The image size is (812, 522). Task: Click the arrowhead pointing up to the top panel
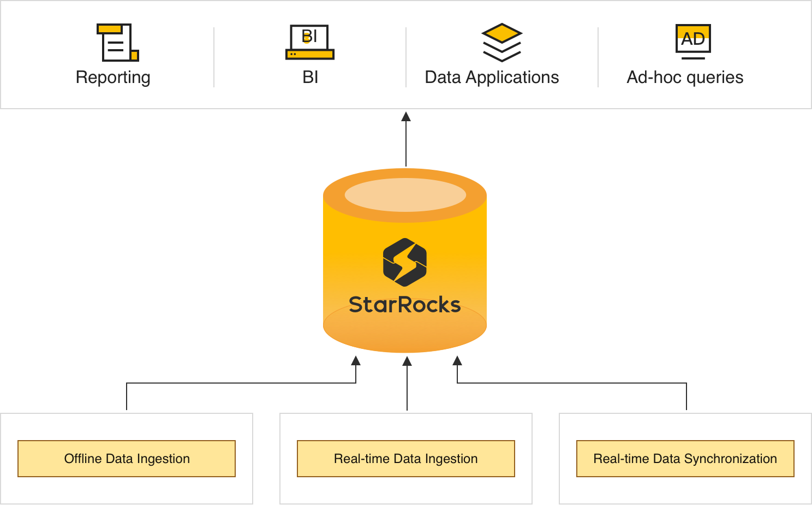pos(406,116)
